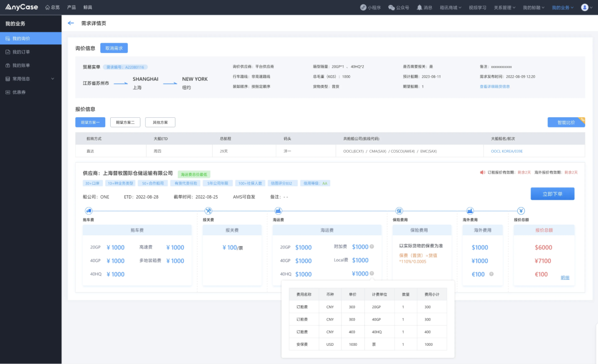Image resolution: width=598 pixels, height=364 pixels.
Task: Select 我的账单 in sidebar
Action: [x=30, y=65]
